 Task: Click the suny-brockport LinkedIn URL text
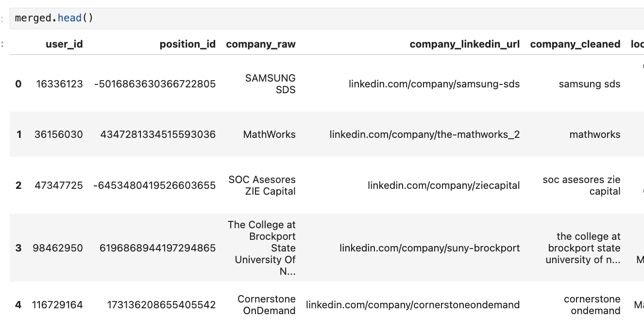pyautogui.click(x=429, y=248)
